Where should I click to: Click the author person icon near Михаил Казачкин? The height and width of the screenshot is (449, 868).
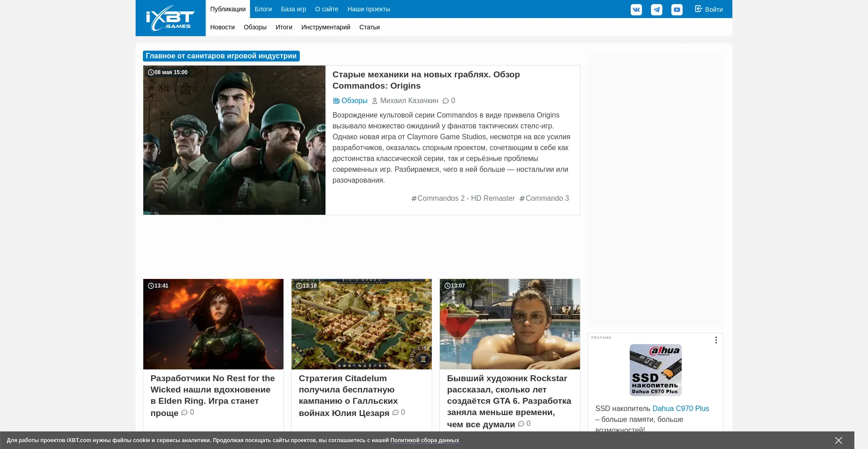pos(375,101)
